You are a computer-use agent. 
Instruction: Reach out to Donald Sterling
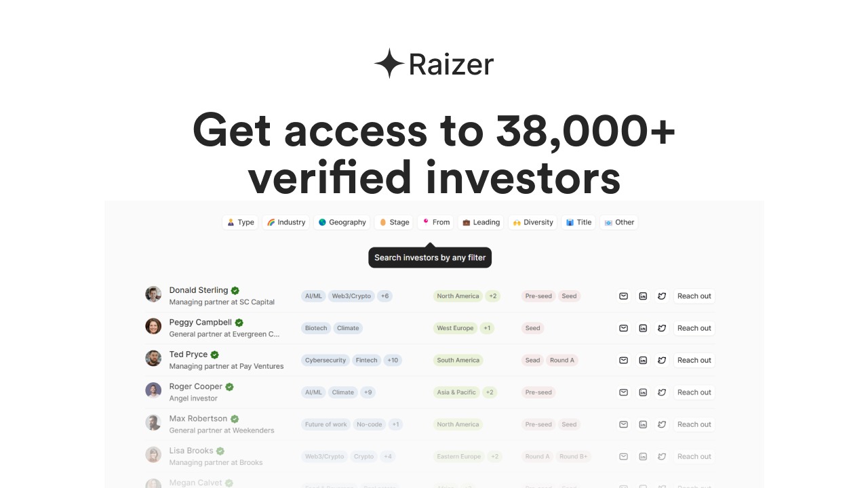click(x=694, y=296)
